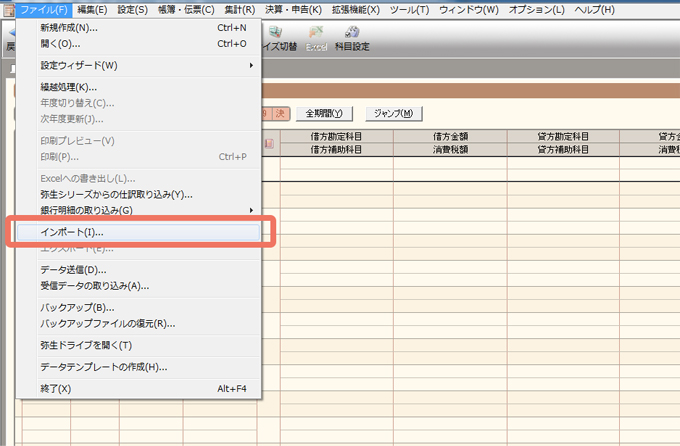Toggle the 決 period button
680x446 pixels.
[282, 114]
